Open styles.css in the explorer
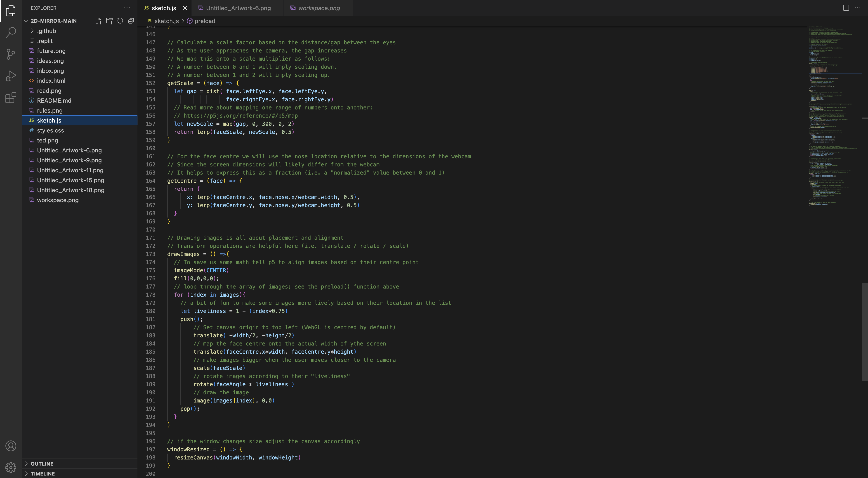 point(50,130)
